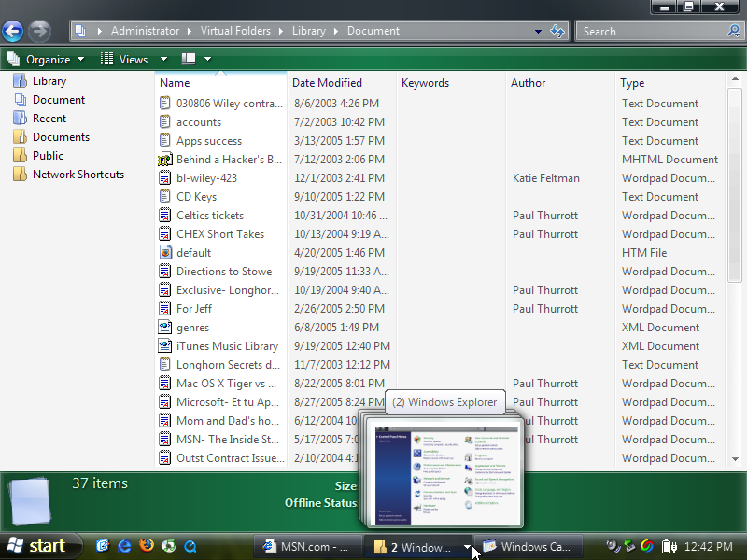The width and height of the screenshot is (747, 560).
Task: Open the Organize dropdown menu
Action: (x=46, y=59)
